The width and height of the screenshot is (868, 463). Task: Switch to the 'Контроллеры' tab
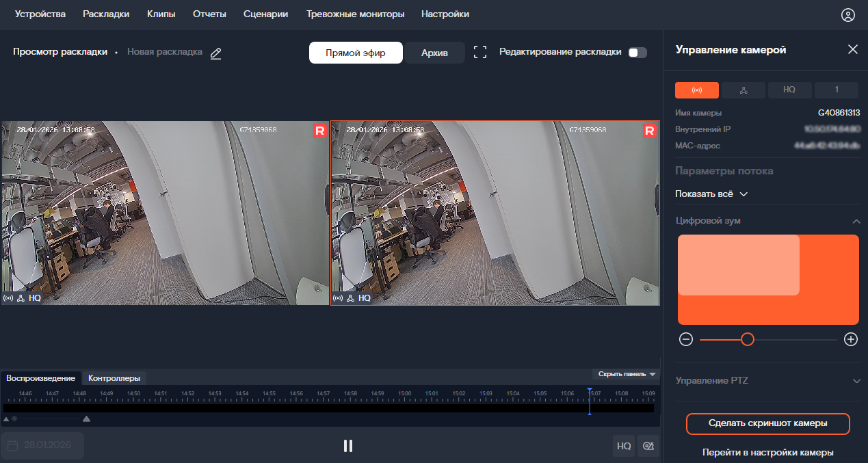click(x=114, y=378)
